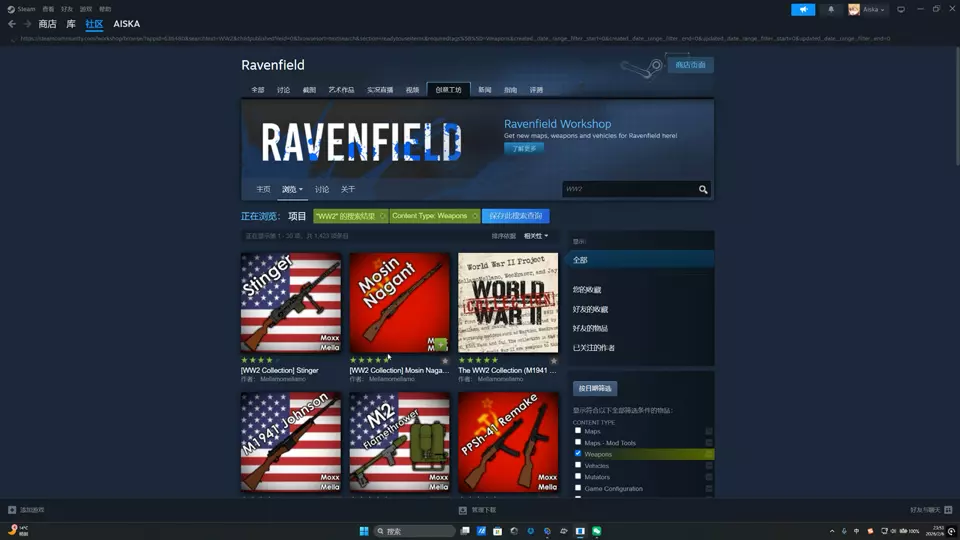This screenshot has height=540, width=960.
Task: Remove the Content Type Weapons filter
Action: tap(474, 216)
